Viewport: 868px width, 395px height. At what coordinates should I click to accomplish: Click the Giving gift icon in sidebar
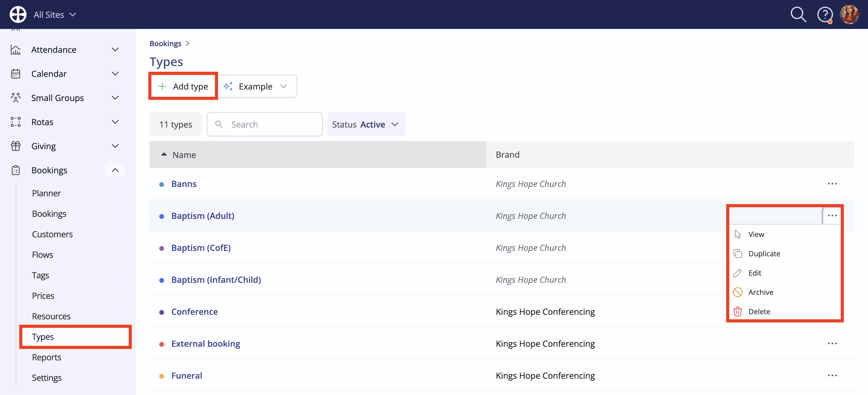[15, 146]
